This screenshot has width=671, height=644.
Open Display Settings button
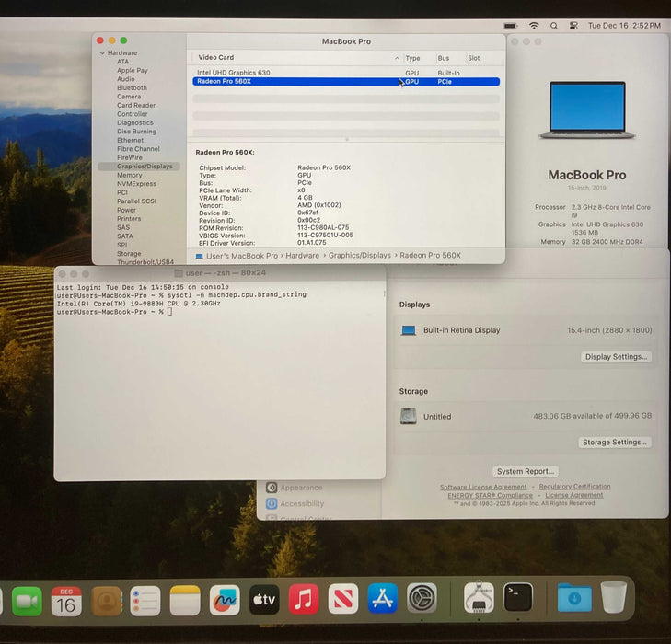616,357
